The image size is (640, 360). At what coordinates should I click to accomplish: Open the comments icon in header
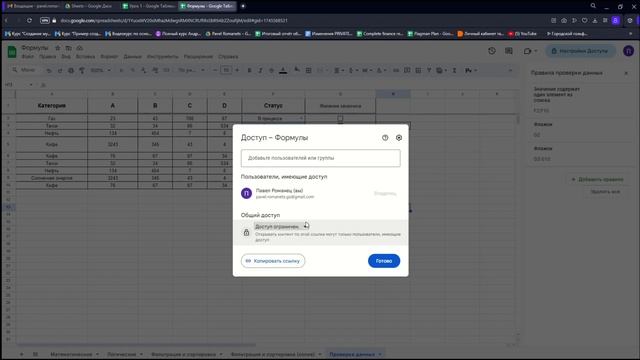coord(509,51)
